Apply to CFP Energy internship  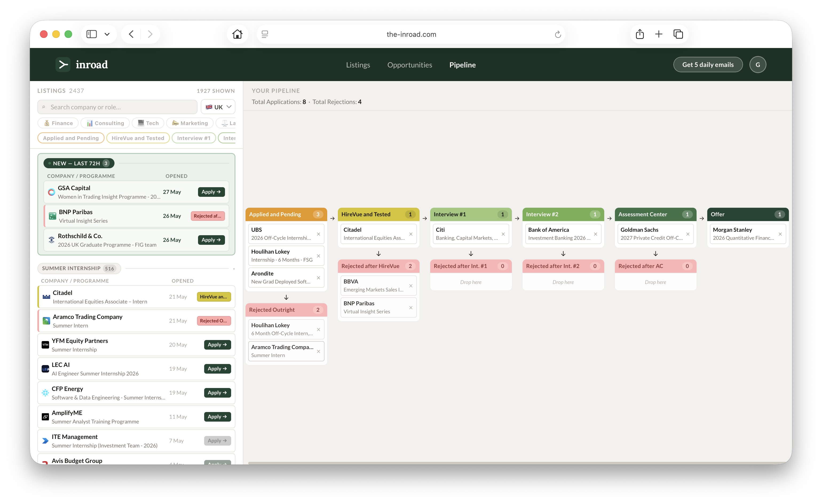pyautogui.click(x=217, y=393)
